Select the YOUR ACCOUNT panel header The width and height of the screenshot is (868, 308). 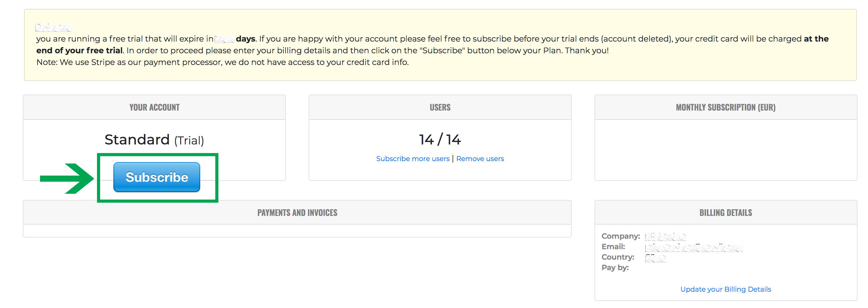coord(154,107)
